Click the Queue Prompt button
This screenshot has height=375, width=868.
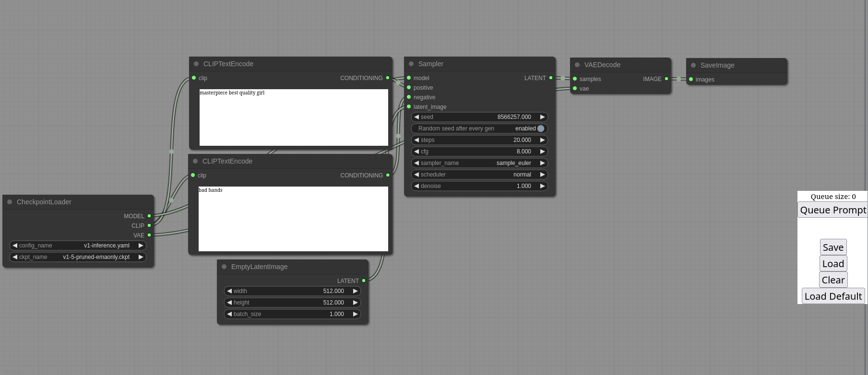coord(833,210)
